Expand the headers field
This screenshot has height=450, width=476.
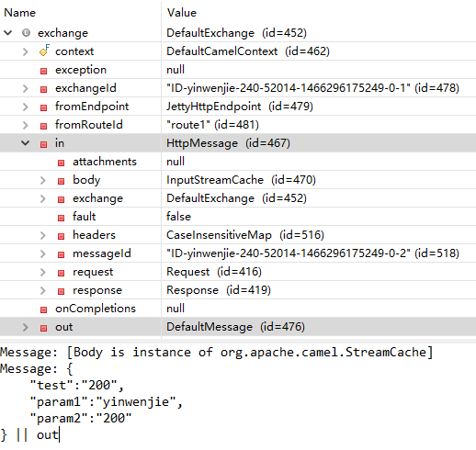click(43, 235)
